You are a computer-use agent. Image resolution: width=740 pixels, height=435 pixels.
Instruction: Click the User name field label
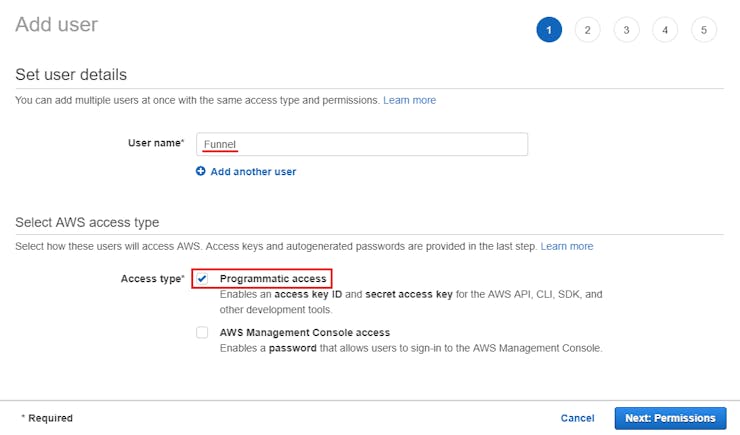click(x=155, y=143)
